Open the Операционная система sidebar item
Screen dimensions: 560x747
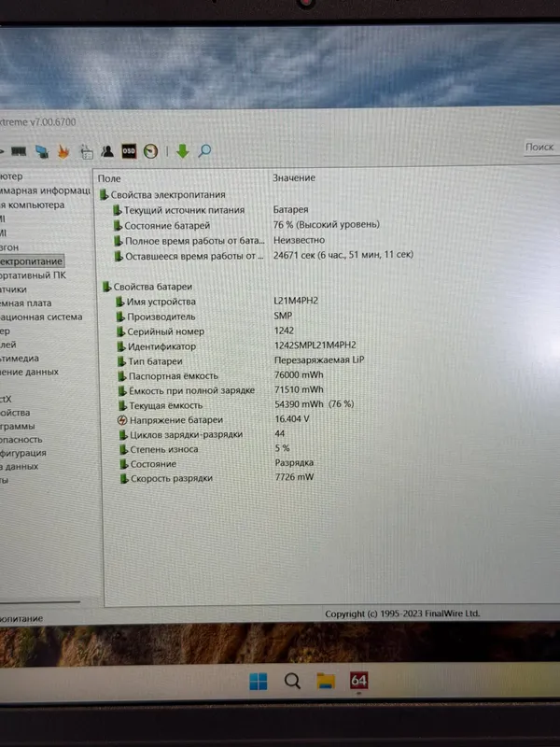(41, 317)
